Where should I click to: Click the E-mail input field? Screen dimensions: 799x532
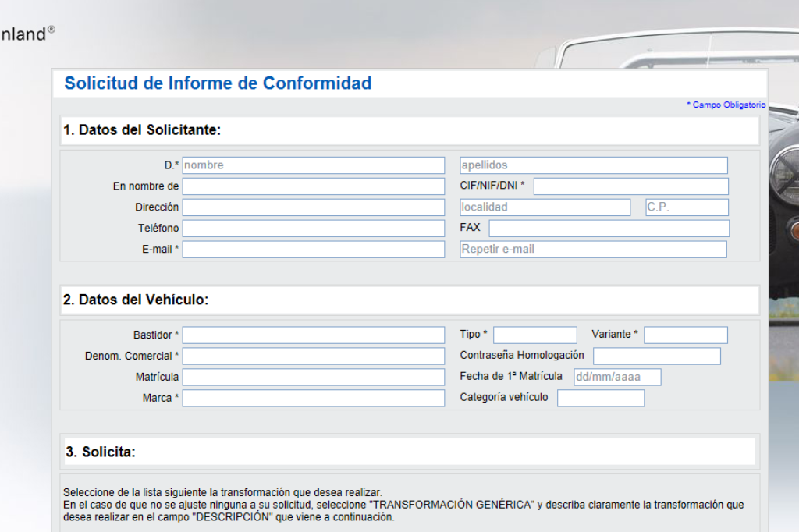pos(313,250)
